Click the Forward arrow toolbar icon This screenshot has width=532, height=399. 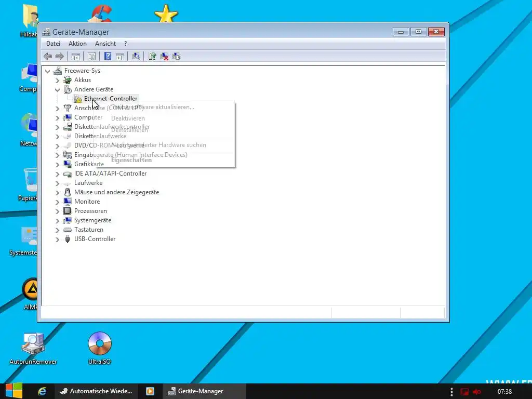60,56
